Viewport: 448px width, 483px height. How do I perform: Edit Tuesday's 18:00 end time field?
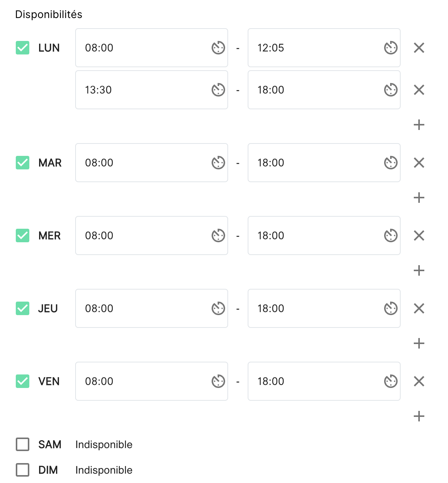coord(324,163)
